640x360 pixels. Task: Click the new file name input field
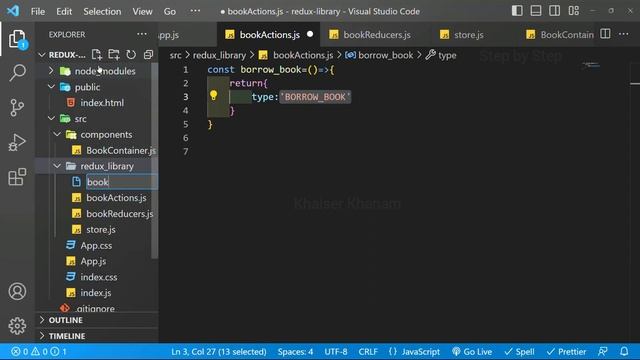point(122,182)
